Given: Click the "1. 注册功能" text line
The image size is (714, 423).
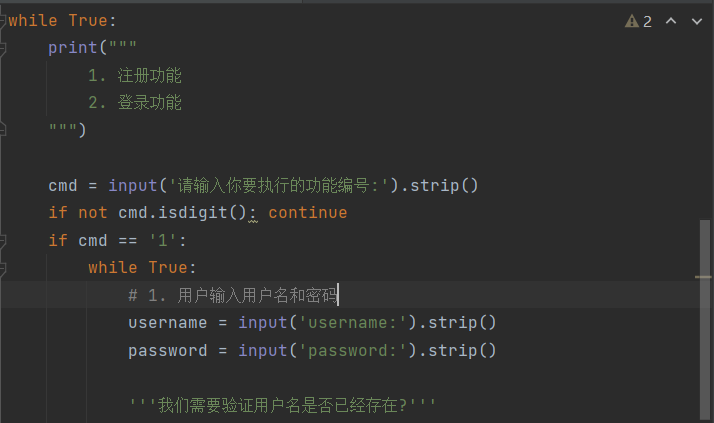Looking at the screenshot, I should 135,76.
